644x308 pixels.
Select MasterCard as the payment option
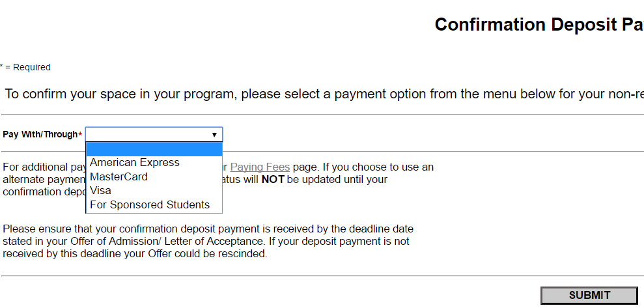[119, 176]
